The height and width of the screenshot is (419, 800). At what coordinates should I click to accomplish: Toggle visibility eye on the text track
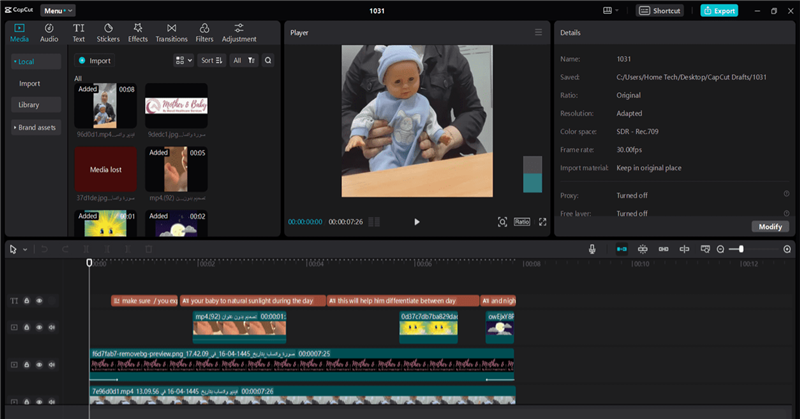click(x=39, y=300)
